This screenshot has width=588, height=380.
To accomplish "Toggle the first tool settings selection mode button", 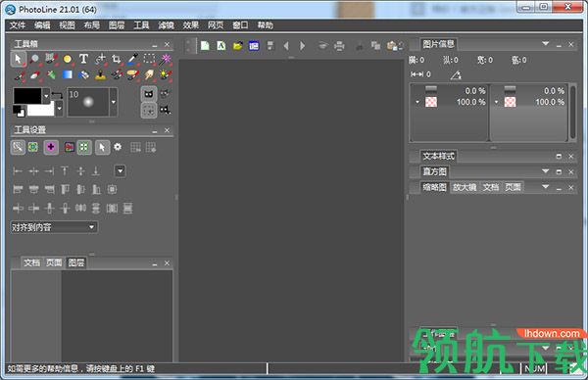I will click(x=18, y=147).
